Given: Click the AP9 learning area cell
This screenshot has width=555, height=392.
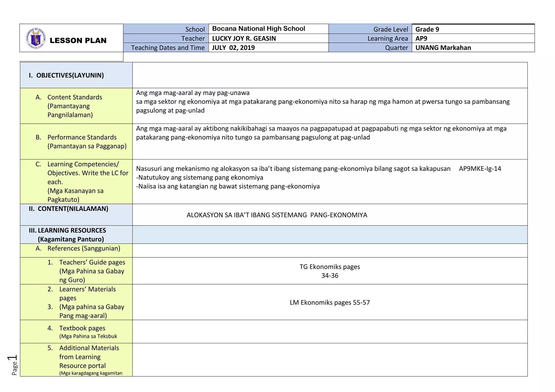Looking at the screenshot, I should 421,38.
